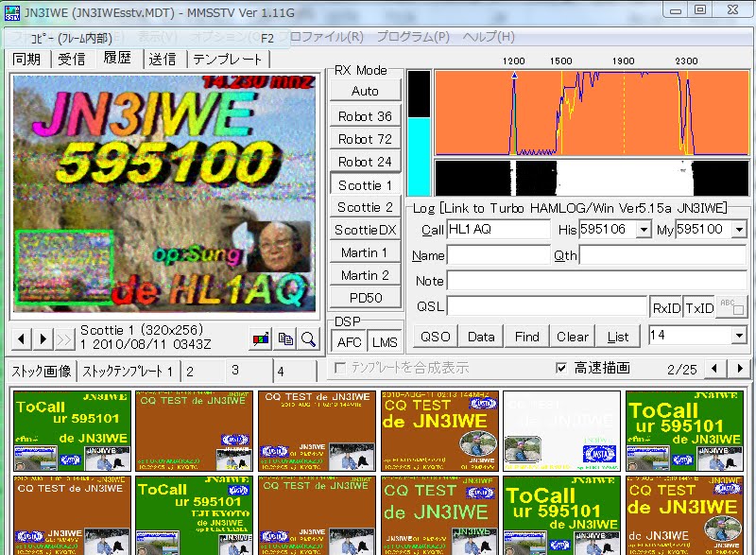
Task: Switch to the テンプレート tab
Action: coord(227,59)
